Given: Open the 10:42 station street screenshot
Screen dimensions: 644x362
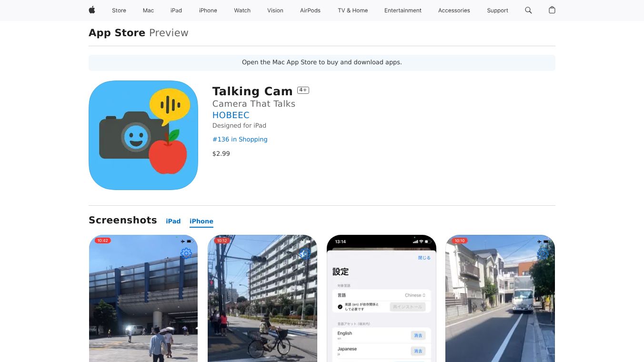Looking at the screenshot, I should (x=143, y=298).
